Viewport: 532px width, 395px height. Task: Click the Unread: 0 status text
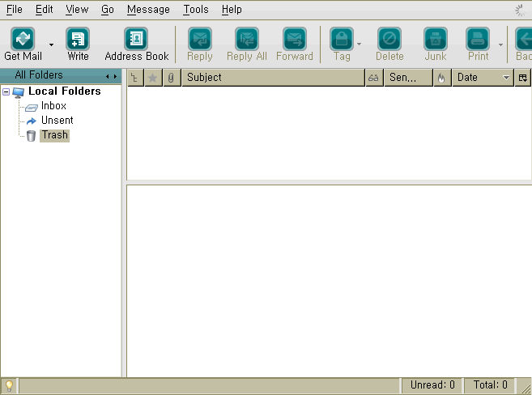pyautogui.click(x=432, y=384)
